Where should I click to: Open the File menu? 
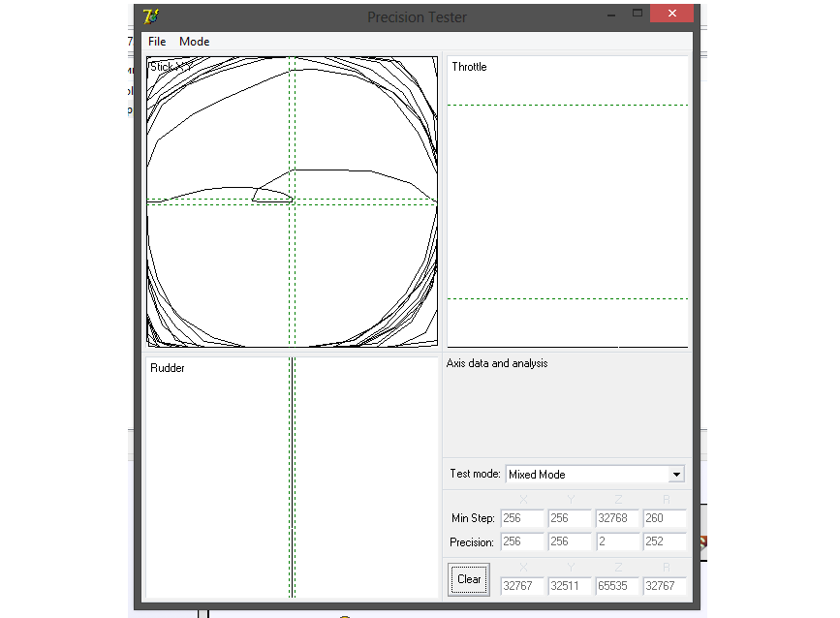(157, 42)
